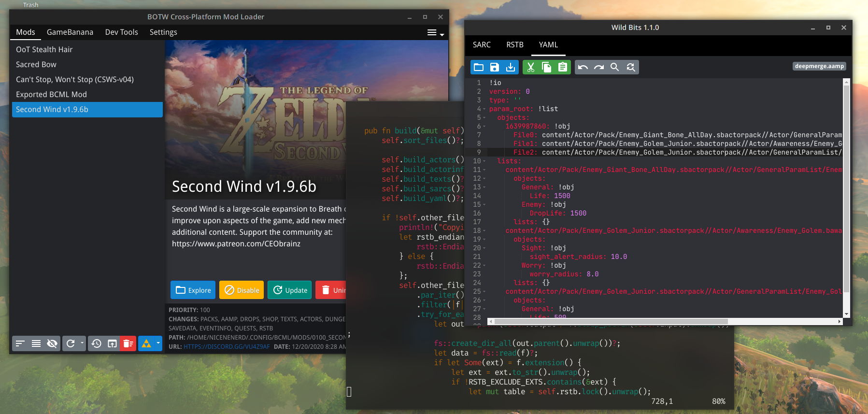868x414 pixels.
Task: Click the restore backup clock icon
Action: [96, 343]
